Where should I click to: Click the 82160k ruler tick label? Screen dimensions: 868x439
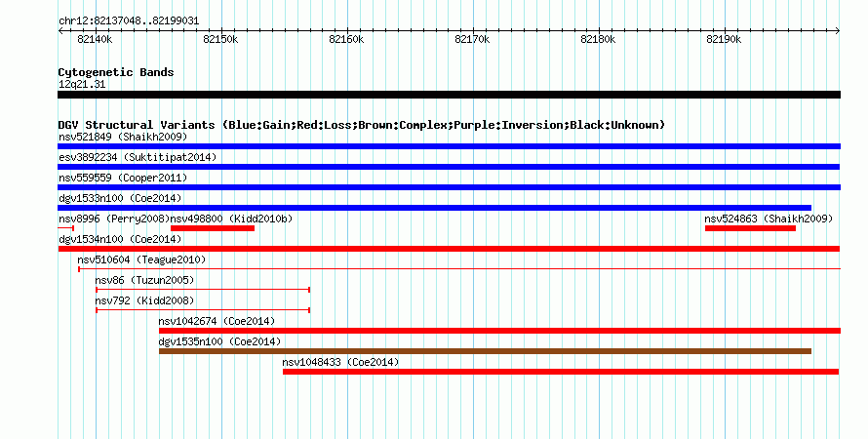click(346, 40)
